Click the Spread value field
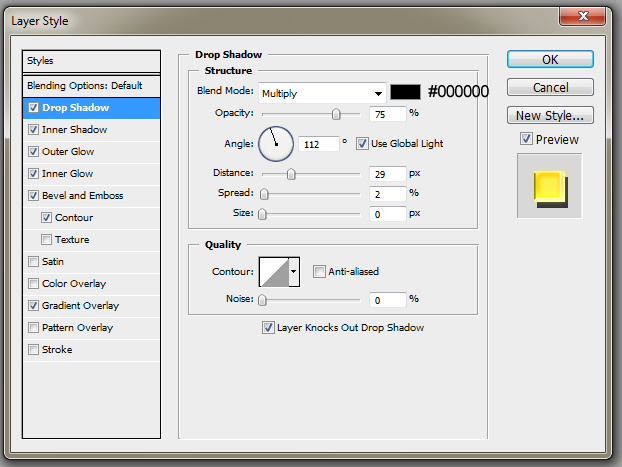 pos(388,194)
